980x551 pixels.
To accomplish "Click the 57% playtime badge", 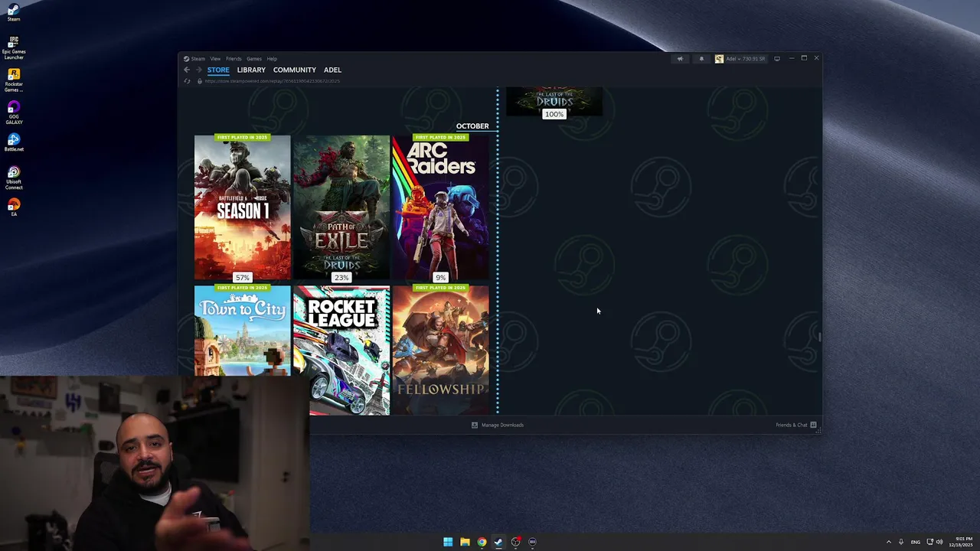I will tap(242, 277).
